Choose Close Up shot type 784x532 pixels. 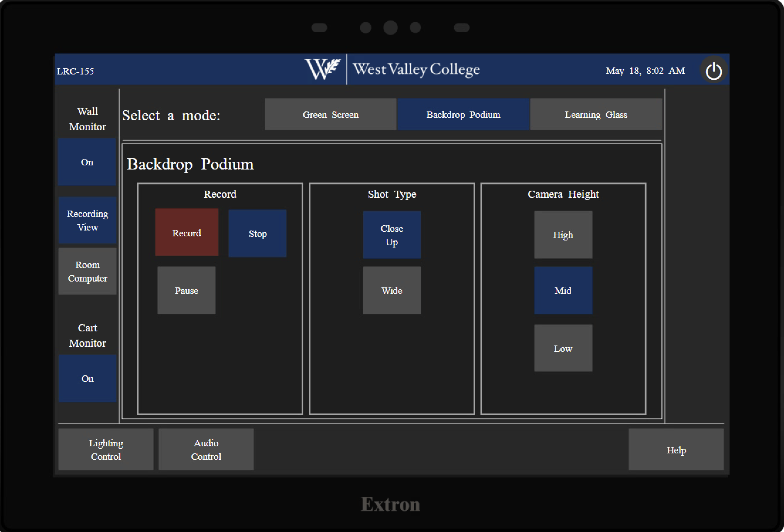coord(392,235)
